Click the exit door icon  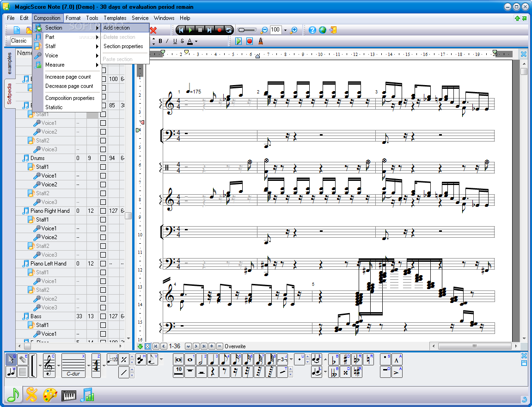pos(332,30)
